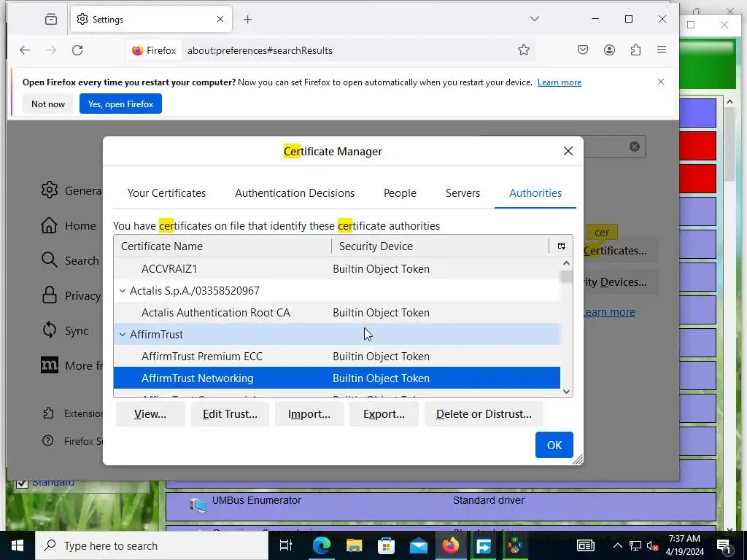This screenshot has width=747, height=560.
Task: Open More from Mozilla icon
Action: (50, 365)
